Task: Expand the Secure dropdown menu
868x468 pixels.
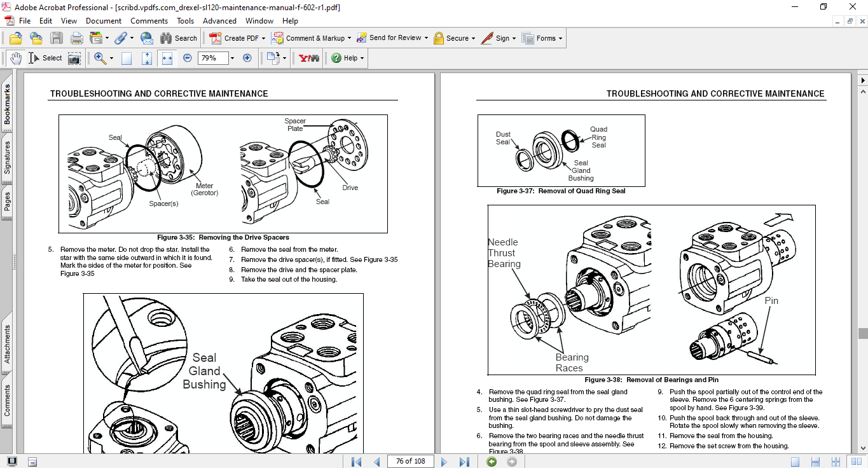Action: [x=474, y=38]
